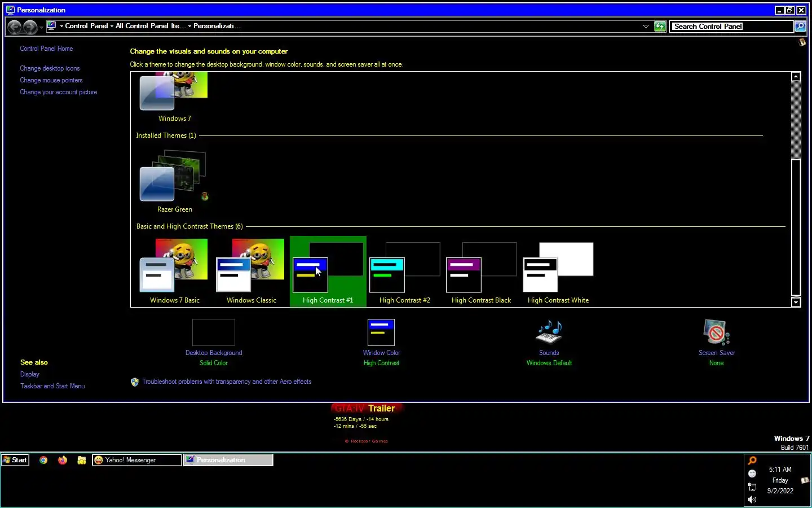Click the help icon below search button
The height and width of the screenshot is (508, 812).
coord(802,42)
